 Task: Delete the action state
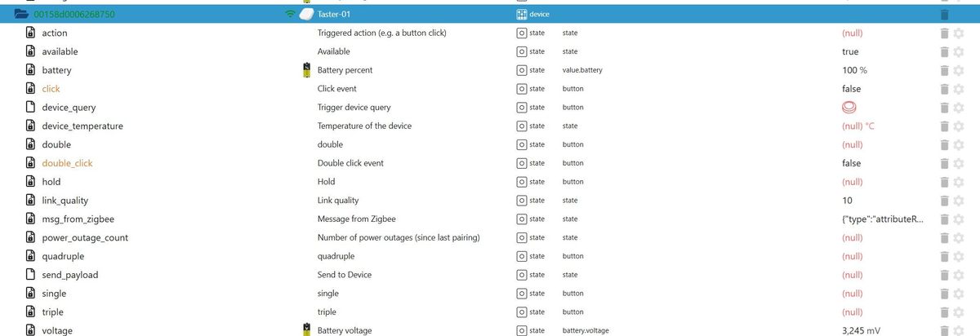click(944, 33)
